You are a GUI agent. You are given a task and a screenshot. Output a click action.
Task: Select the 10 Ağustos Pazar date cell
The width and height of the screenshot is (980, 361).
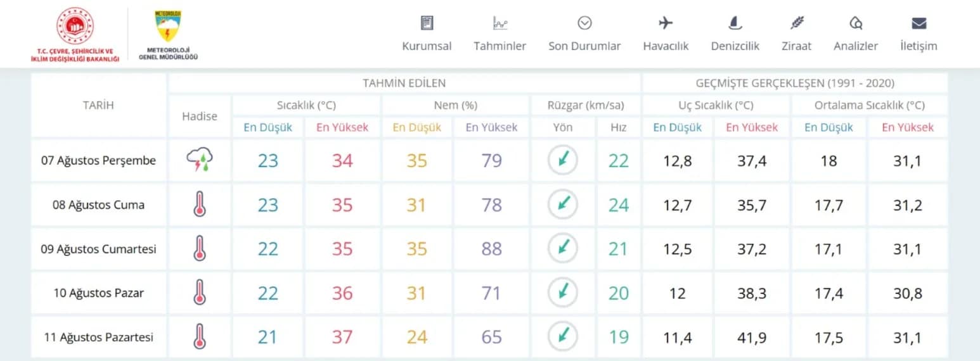(98, 293)
